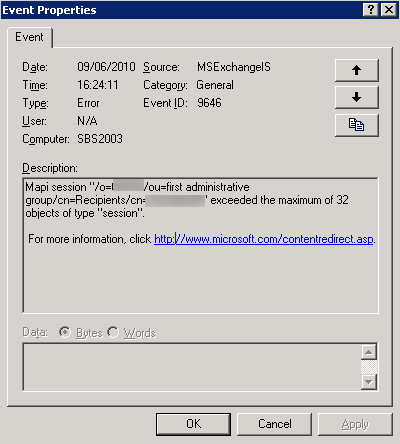Click the data box scrollbar track

(369, 367)
